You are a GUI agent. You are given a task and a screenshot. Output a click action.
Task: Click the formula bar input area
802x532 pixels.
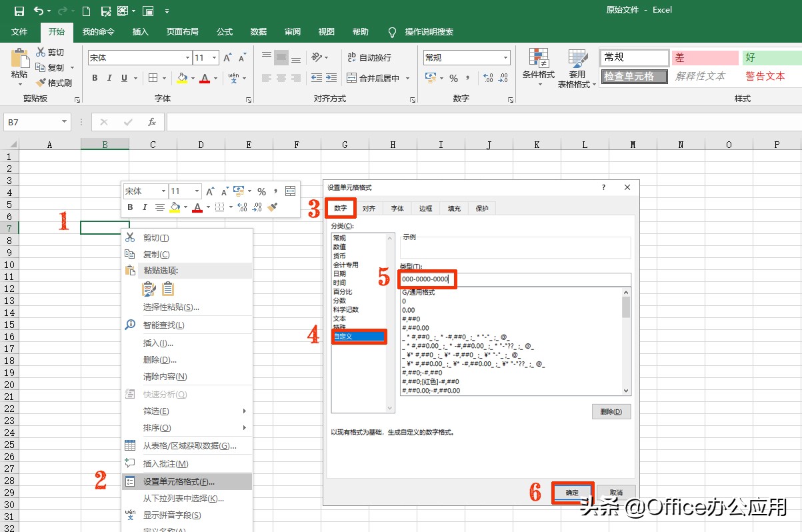pyautogui.click(x=484, y=122)
